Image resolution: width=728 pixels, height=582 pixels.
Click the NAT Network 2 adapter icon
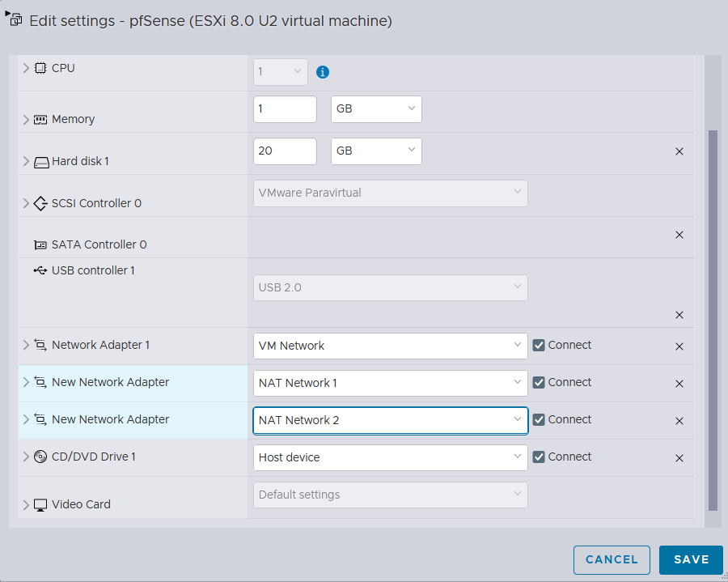pos(40,419)
